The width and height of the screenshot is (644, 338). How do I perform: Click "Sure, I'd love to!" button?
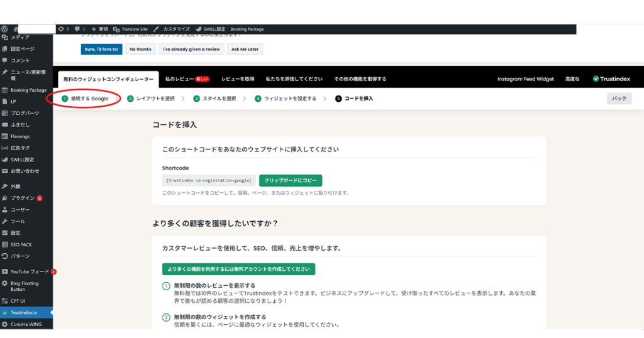(101, 49)
